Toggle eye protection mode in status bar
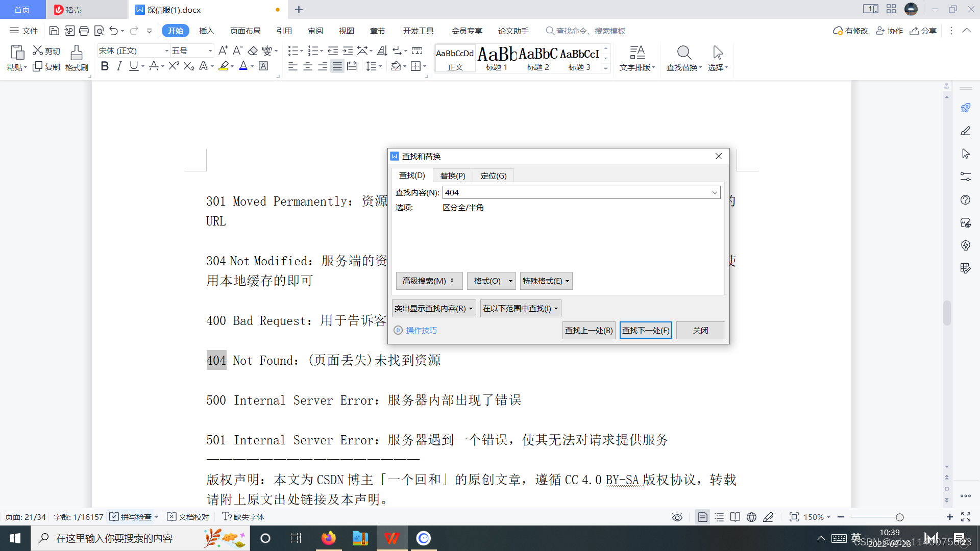This screenshot has width=980, height=551. 677,517
